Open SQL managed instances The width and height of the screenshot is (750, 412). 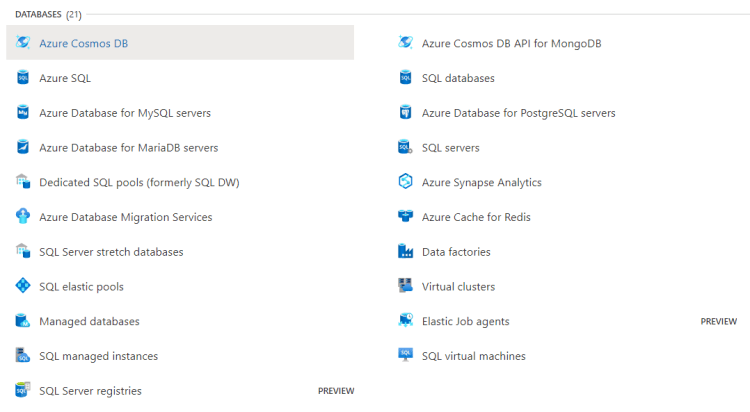[x=99, y=356]
